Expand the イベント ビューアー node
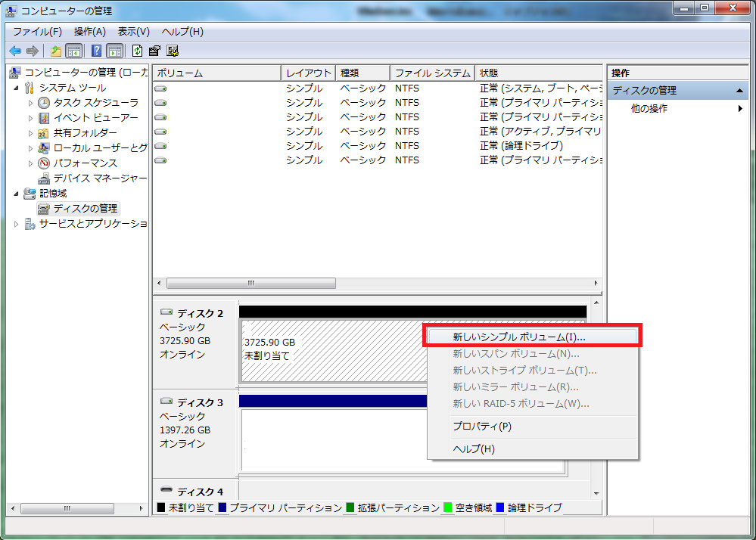Image resolution: width=756 pixels, height=540 pixels. [x=30, y=118]
